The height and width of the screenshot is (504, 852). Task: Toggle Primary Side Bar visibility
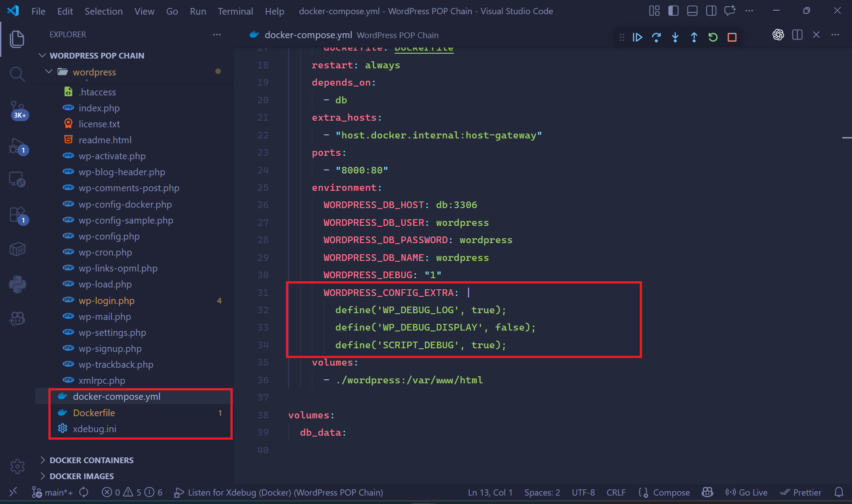674,11
